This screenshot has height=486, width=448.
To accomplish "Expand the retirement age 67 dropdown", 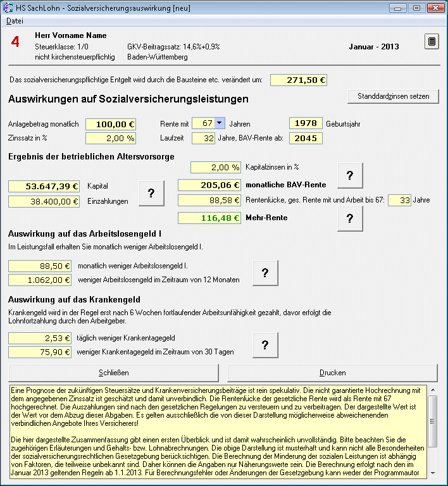I will [219, 123].
